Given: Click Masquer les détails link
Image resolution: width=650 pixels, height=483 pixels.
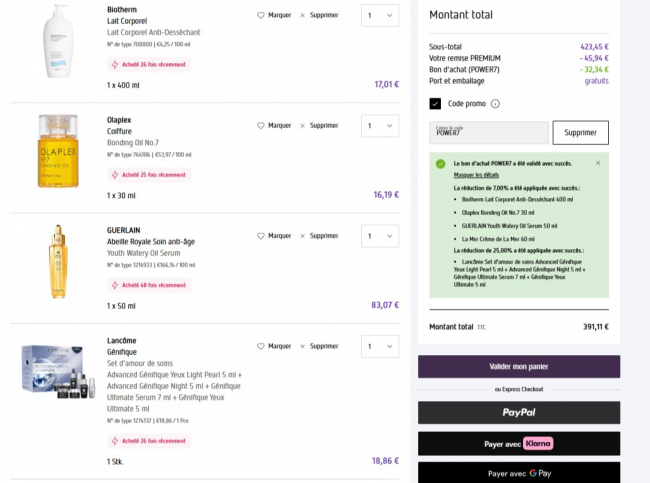Looking at the screenshot, I should 476,175.
